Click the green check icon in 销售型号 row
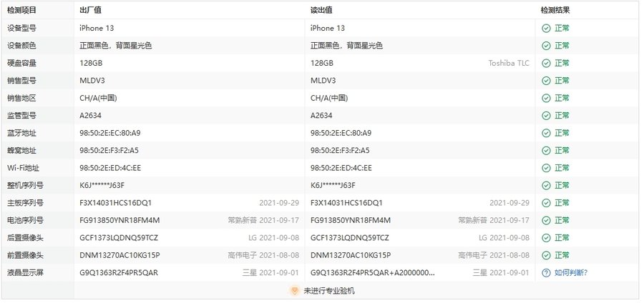 (x=546, y=81)
